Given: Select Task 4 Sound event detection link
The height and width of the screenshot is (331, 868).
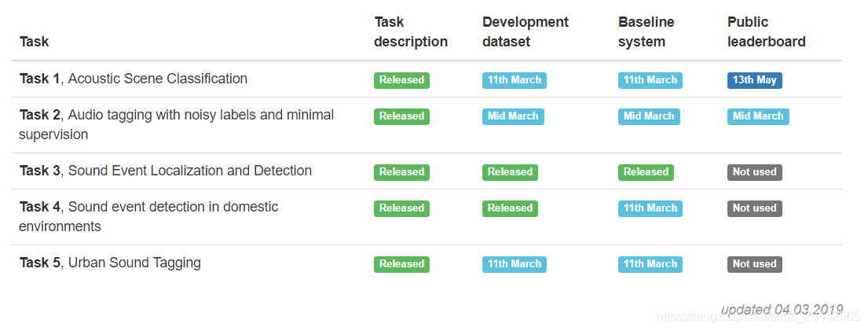Looking at the screenshot, I should (x=148, y=208).
